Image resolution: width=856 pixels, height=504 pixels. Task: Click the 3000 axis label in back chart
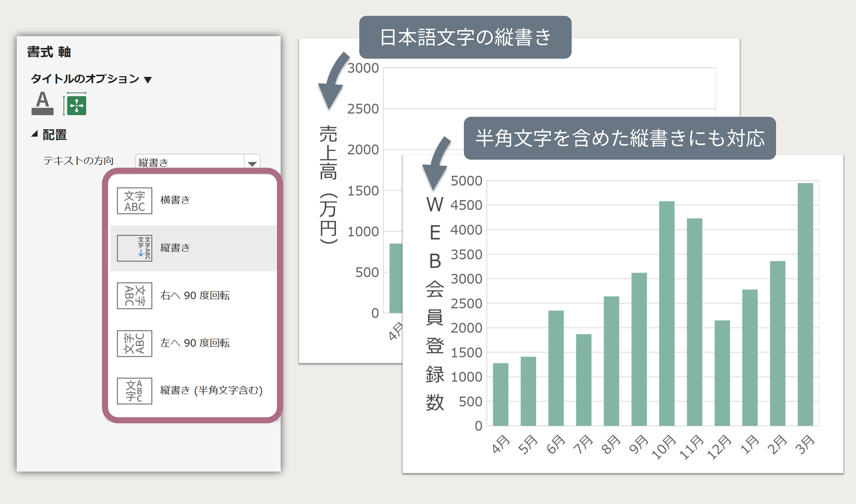[x=363, y=68]
